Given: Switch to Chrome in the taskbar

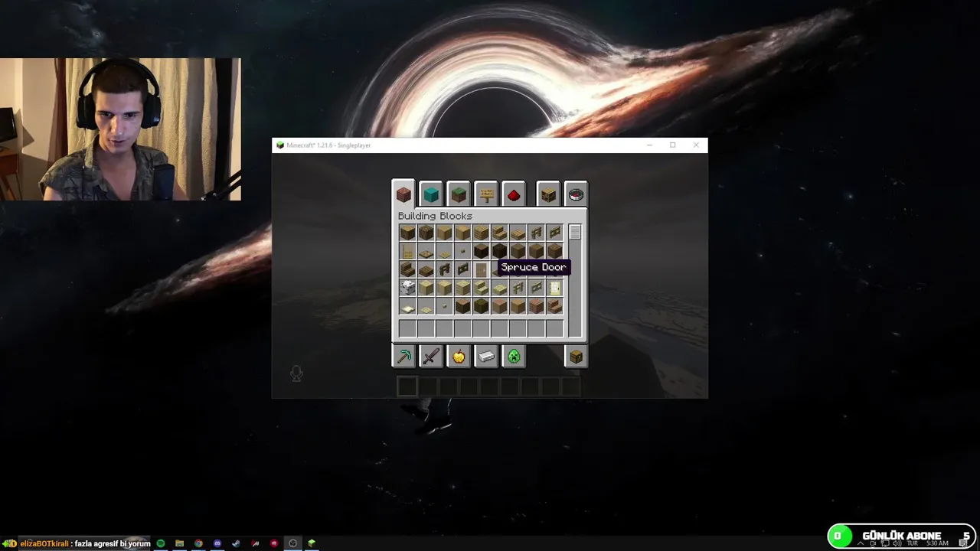Looking at the screenshot, I should pyautogui.click(x=198, y=543).
